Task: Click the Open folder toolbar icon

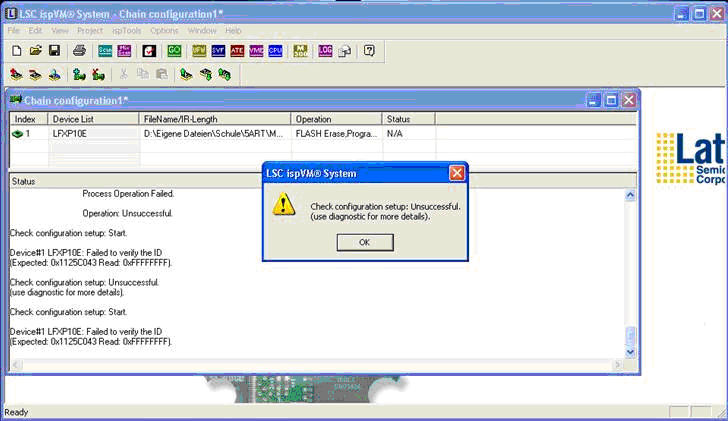Action: click(x=36, y=51)
